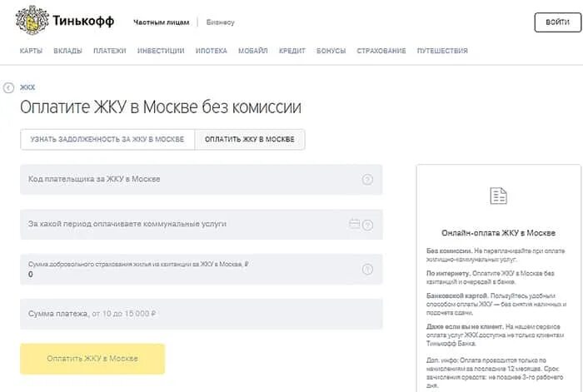The width and height of the screenshot is (583, 392).
Task: Click the document icon in info panel
Action: point(498,196)
